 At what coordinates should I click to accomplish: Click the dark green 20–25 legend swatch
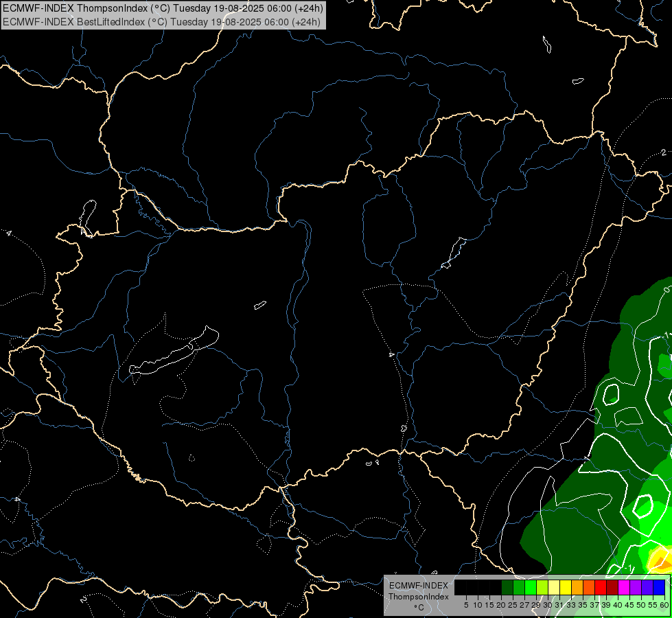click(x=507, y=587)
